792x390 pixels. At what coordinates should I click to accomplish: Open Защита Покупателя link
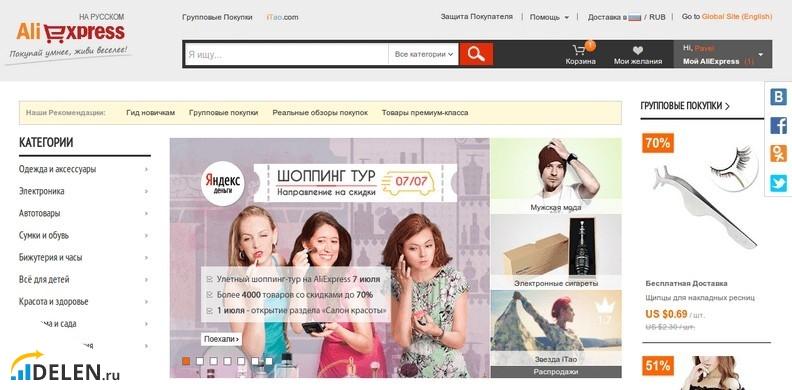click(476, 17)
